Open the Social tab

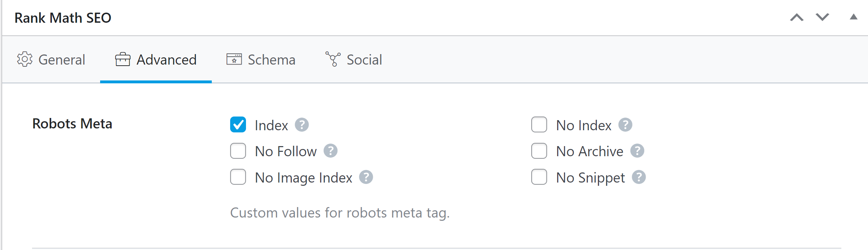364,60
